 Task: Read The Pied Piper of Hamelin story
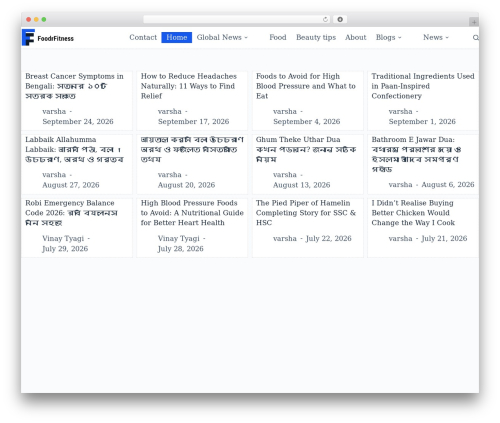(x=306, y=213)
